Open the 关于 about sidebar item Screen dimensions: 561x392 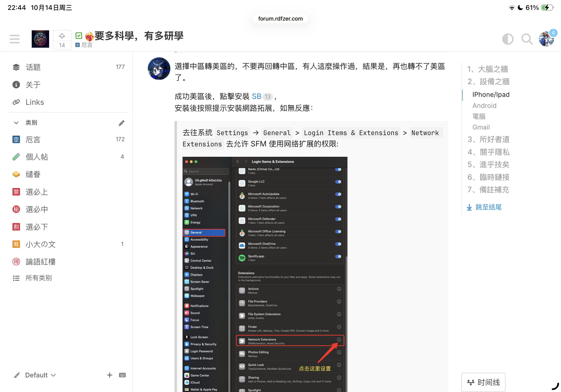68,85
